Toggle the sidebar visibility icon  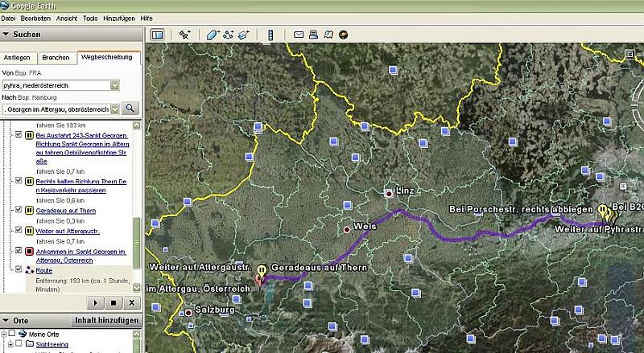(157, 35)
